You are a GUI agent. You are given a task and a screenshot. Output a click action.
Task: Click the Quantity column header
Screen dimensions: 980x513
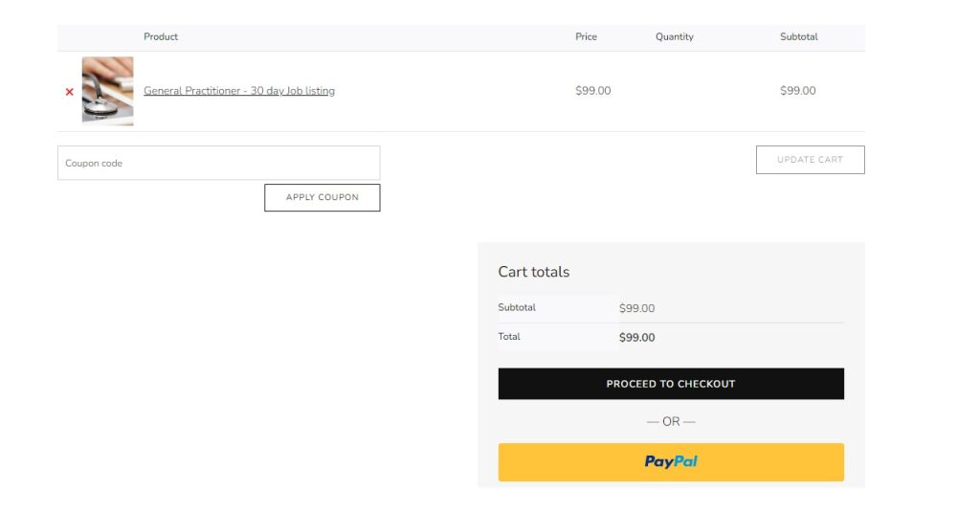click(675, 37)
